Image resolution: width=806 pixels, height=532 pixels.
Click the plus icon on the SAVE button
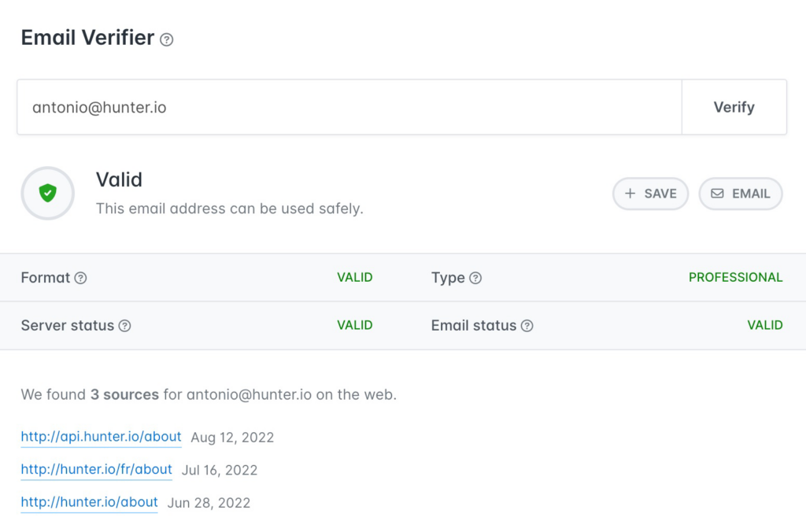pos(630,194)
